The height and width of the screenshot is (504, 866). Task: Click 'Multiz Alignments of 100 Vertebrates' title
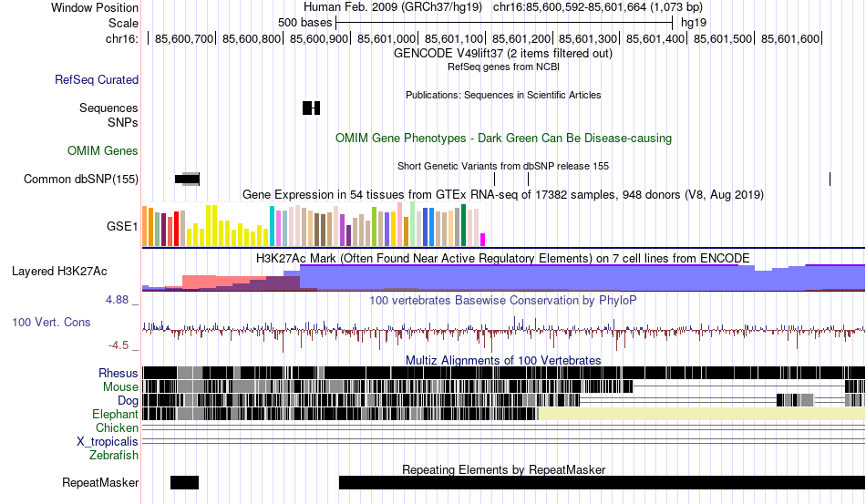click(503, 361)
